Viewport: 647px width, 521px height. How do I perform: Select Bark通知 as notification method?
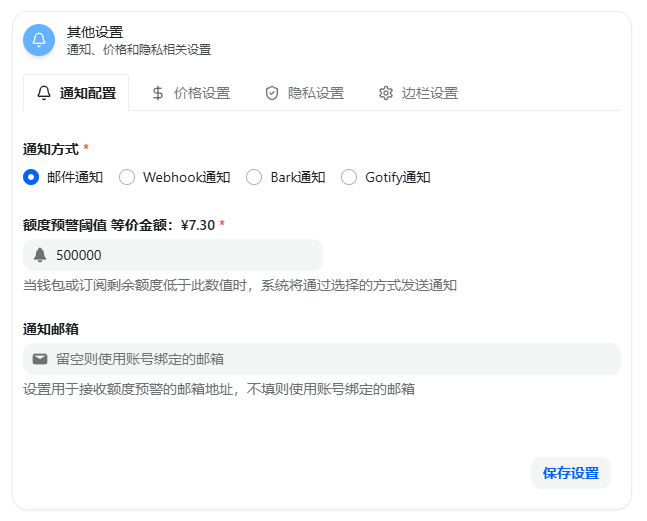point(255,177)
